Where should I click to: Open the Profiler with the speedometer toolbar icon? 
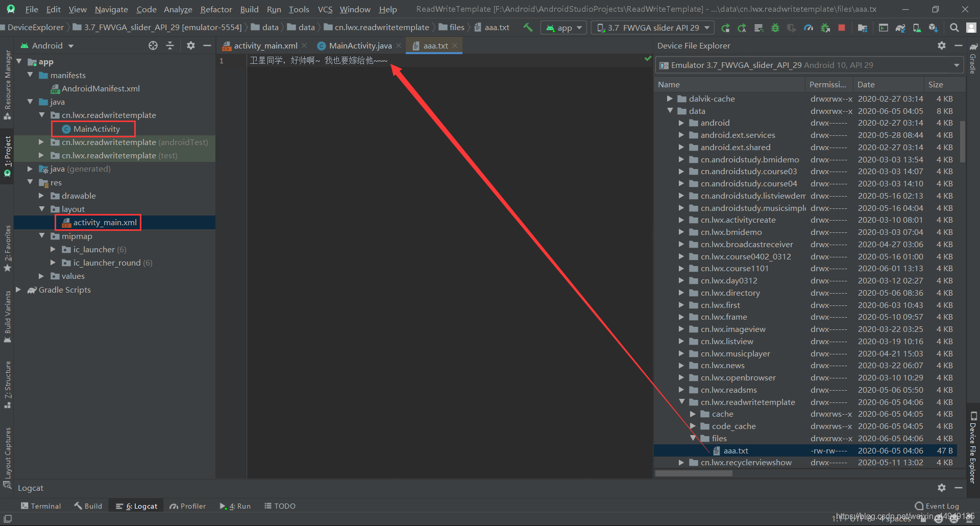(809, 27)
